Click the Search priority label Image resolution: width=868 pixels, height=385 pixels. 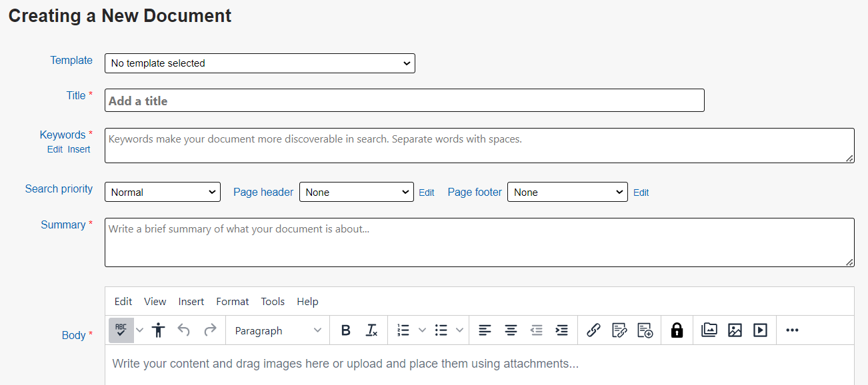59,189
